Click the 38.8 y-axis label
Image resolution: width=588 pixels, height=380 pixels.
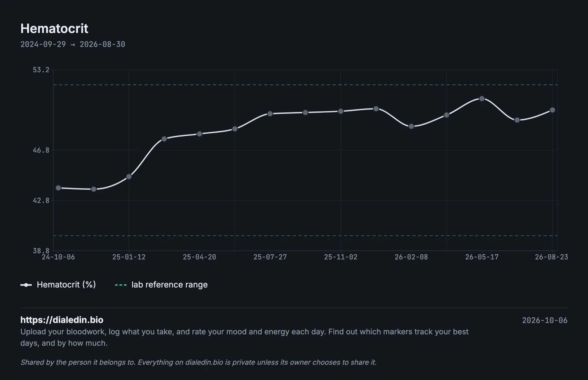[x=41, y=251]
